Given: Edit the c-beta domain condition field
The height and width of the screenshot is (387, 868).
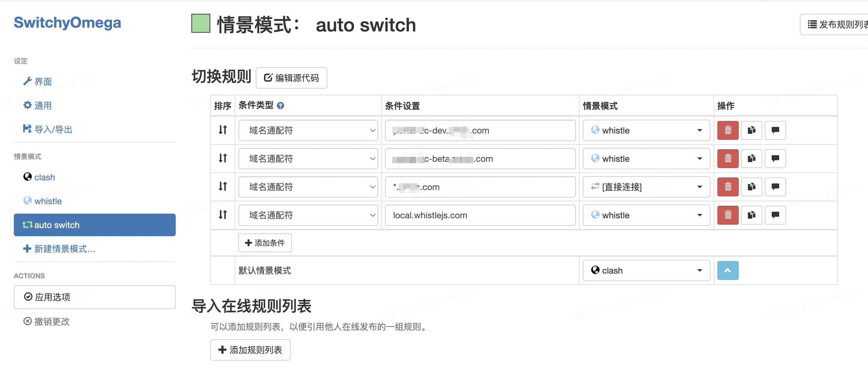Looking at the screenshot, I should [x=480, y=159].
